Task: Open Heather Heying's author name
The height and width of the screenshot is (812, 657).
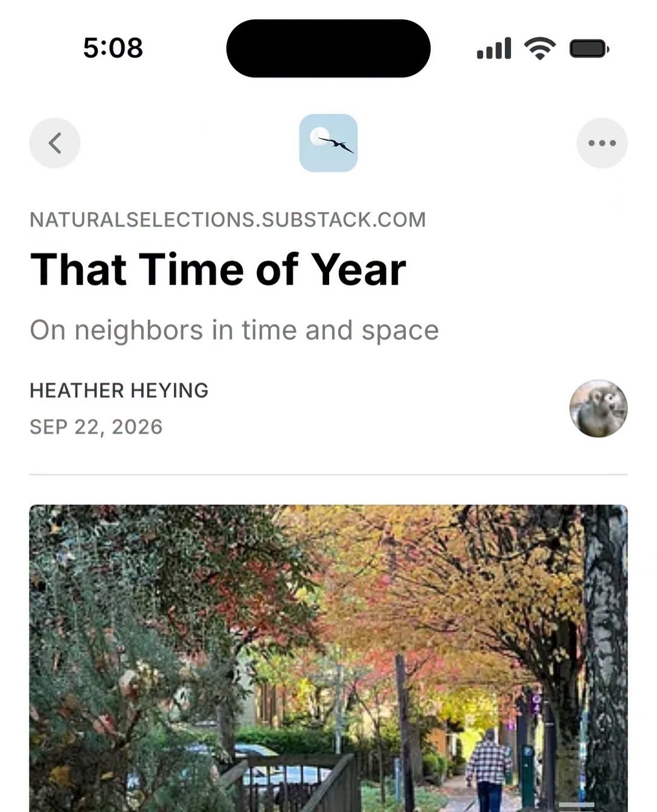Action: click(x=119, y=390)
